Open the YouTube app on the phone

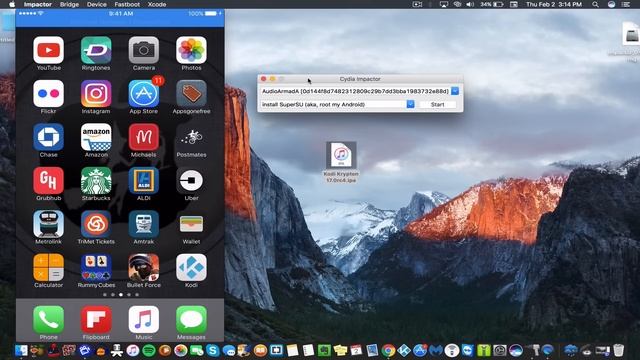(x=48, y=50)
